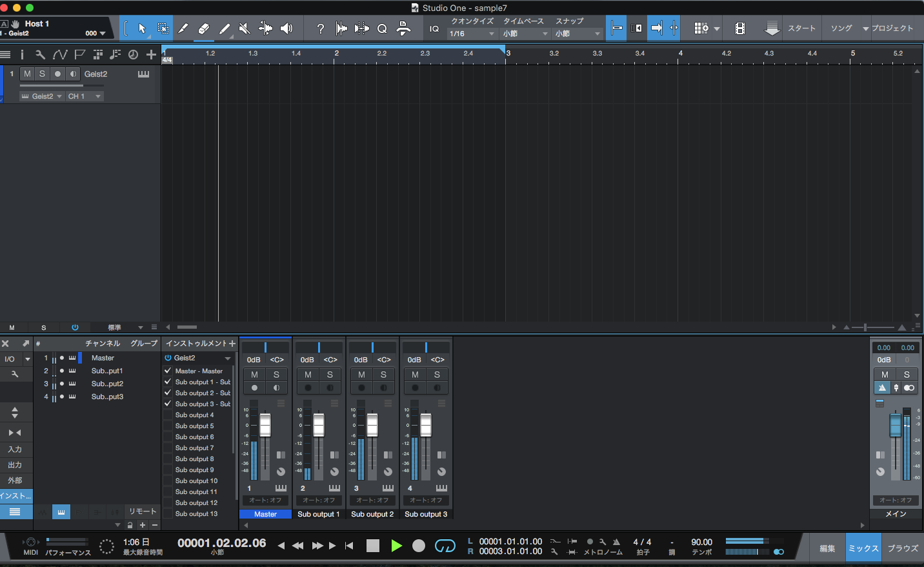Open the track inspector info icon

coord(22,54)
